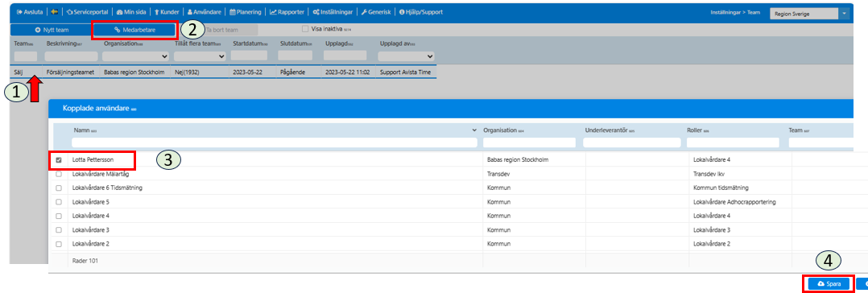The width and height of the screenshot is (868, 293).
Task: Click the Nytt team button
Action: click(x=52, y=30)
